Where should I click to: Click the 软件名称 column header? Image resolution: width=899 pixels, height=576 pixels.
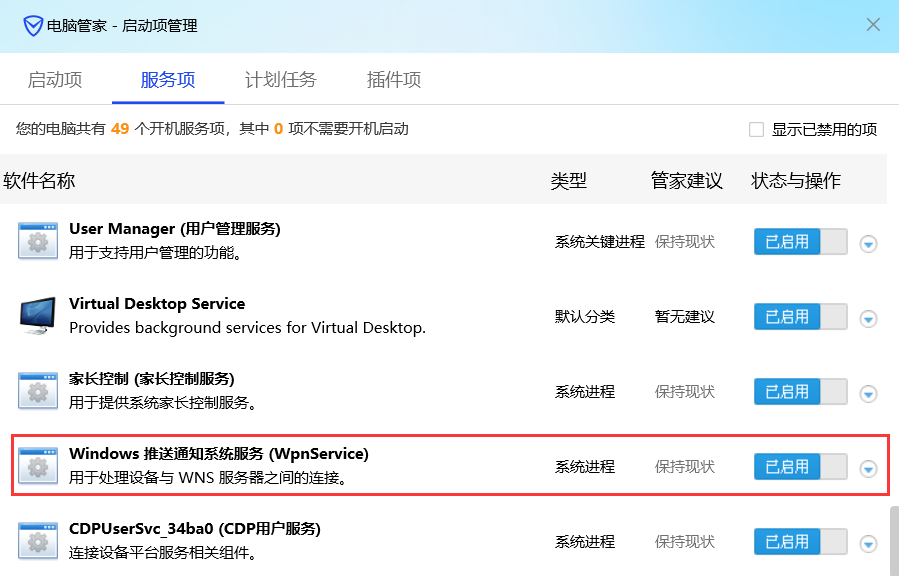[x=39, y=181]
